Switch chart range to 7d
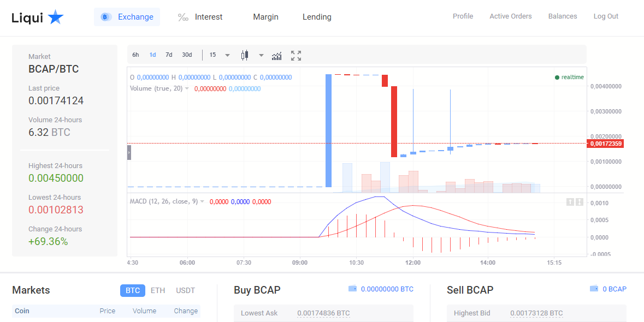 click(169, 55)
